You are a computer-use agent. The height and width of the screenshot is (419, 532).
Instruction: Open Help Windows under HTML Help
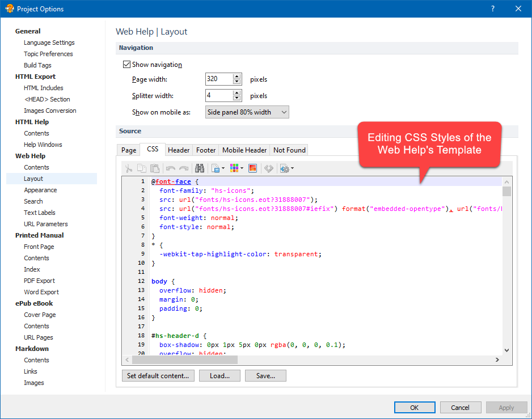[x=43, y=145]
